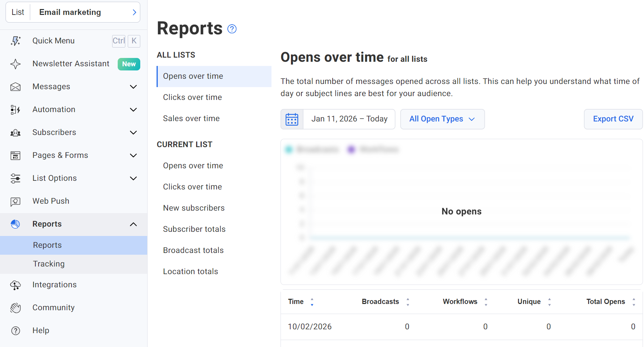Image resolution: width=644 pixels, height=347 pixels.
Task: Open Location totals for the current list
Action: [191, 271]
